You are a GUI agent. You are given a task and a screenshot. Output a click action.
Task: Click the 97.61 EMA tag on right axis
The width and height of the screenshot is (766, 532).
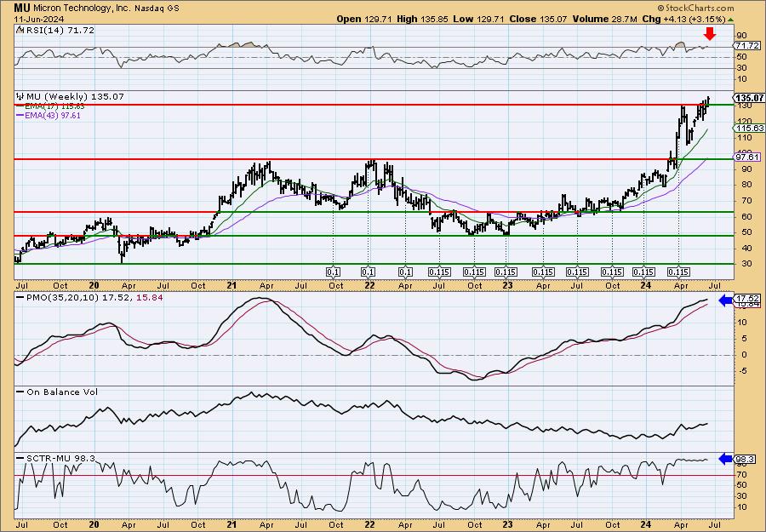point(748,157)
